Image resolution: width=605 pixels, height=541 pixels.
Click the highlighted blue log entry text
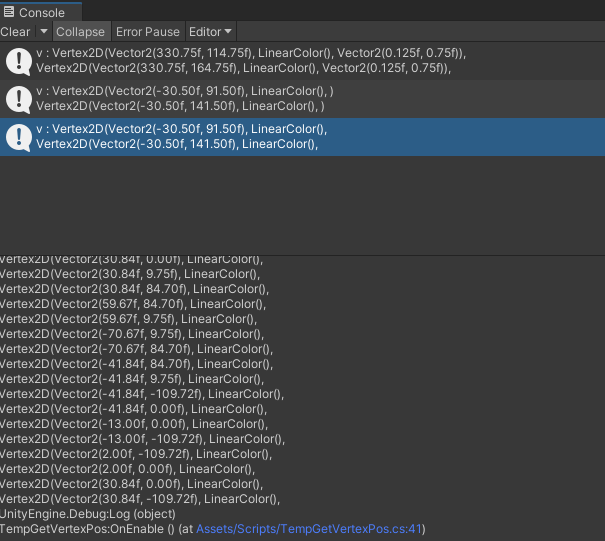180,137
